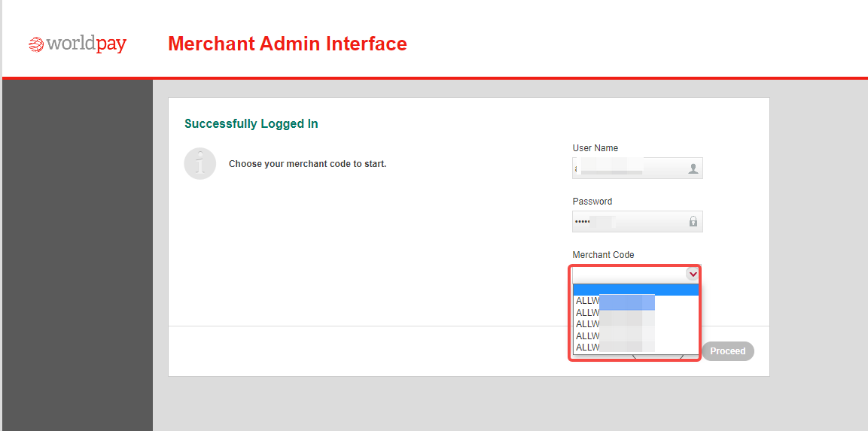
Task: Click the User Name label
Action: coord(595,148)
